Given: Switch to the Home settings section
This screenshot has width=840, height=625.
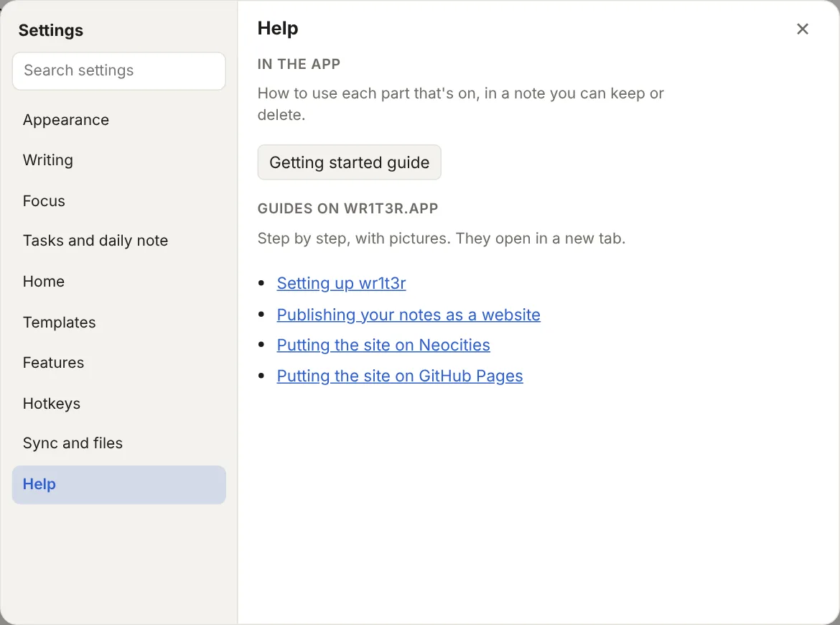Looking at the screenshot, I should click(119, 282).
